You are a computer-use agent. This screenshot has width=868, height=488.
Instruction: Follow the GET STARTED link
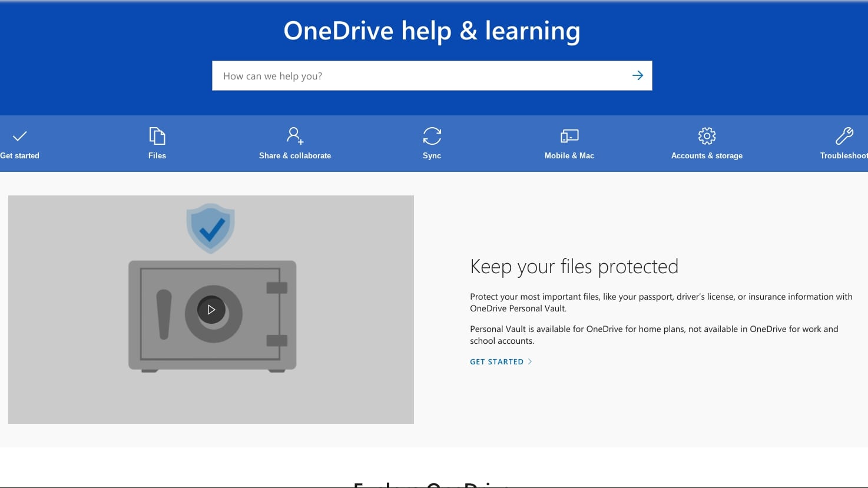tap(496, 362)
